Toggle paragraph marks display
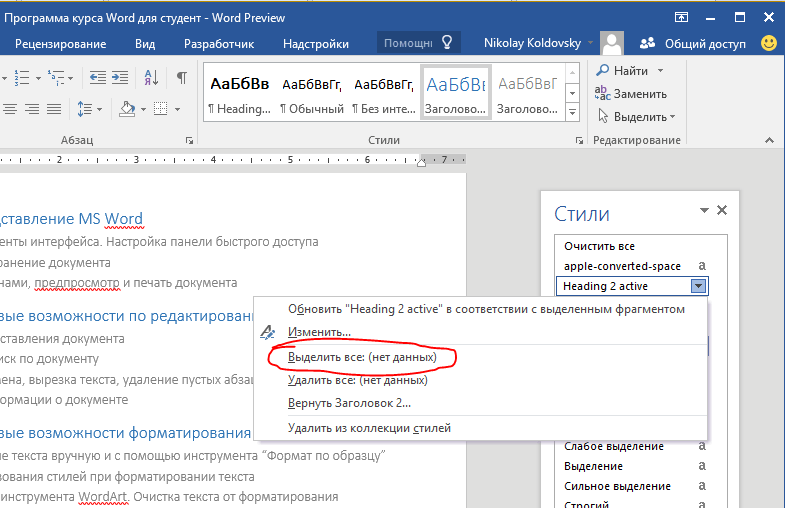 coord(182,78)
